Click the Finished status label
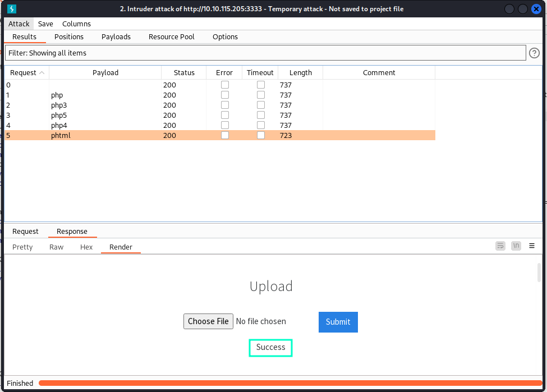The width and height of the screenshot is (547, 392). 20,383
